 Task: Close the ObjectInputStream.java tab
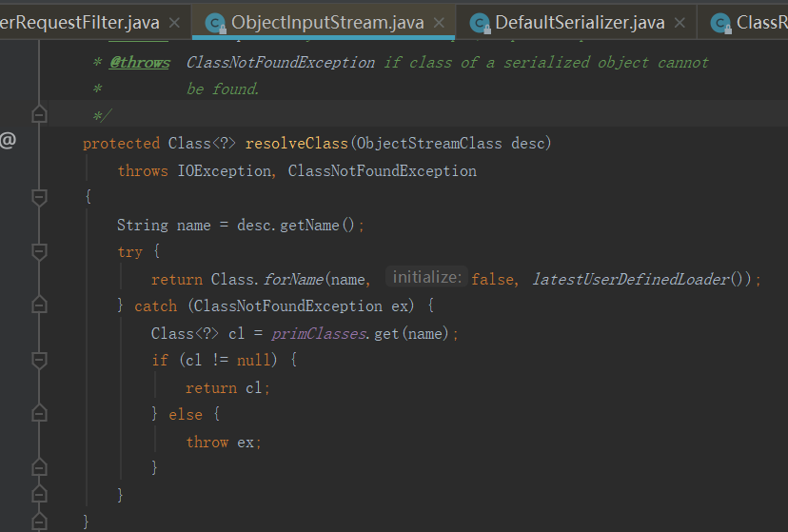440,23
